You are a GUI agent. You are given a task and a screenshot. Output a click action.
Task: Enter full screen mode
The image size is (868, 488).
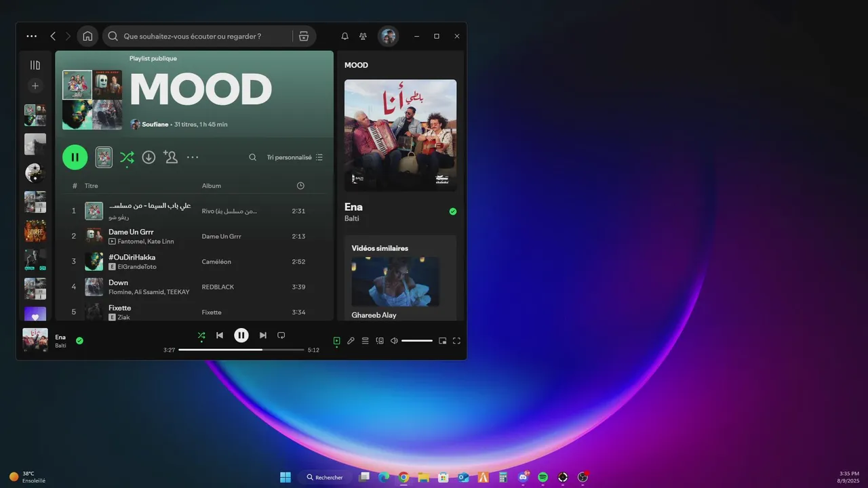click(x=456, y=340)
